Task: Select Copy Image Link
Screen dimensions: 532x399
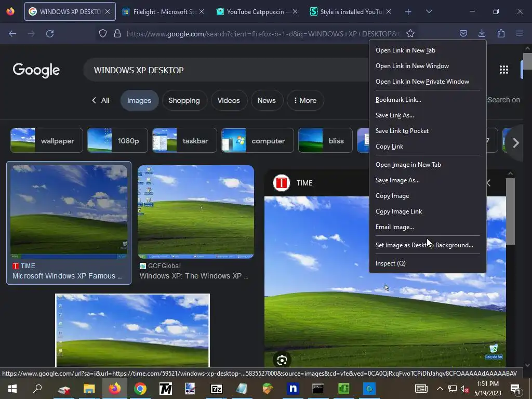Action: (428, 211)
